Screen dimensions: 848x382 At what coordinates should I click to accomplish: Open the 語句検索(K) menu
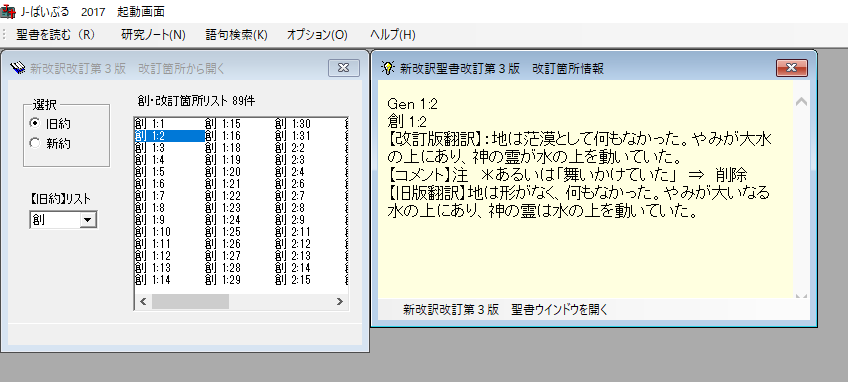[x=236, y=35]
